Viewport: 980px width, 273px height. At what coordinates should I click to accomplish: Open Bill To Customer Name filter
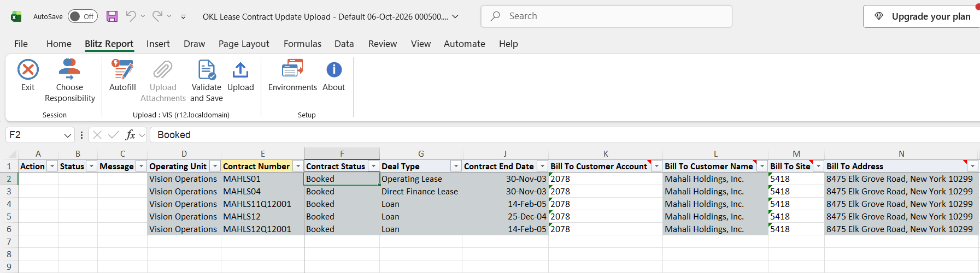pyautogui.click(x=762, y=166)
